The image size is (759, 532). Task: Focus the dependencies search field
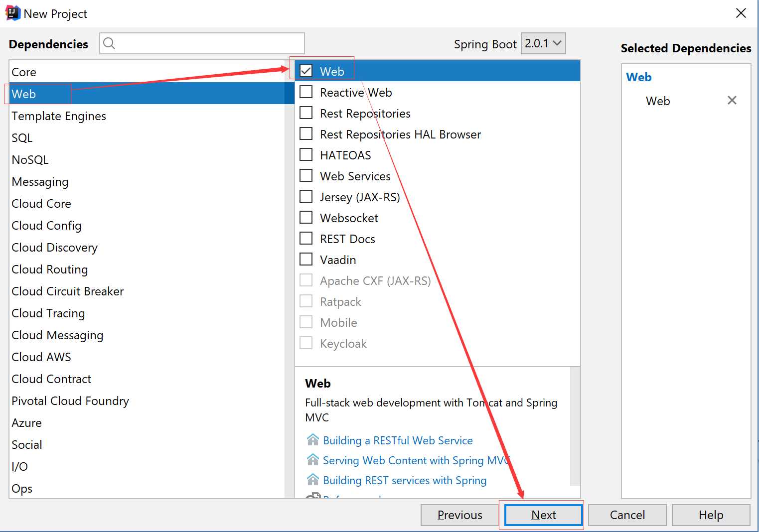click(202, 43)
